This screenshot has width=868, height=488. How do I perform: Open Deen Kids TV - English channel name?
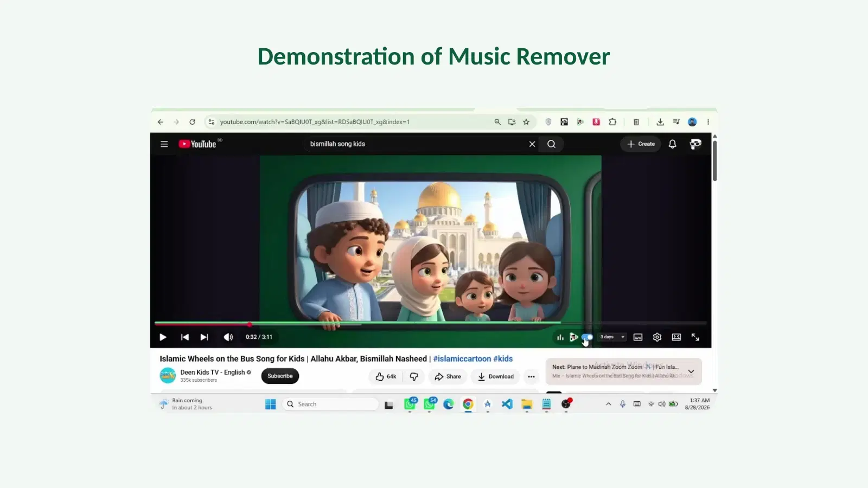[x=213, y=373]
